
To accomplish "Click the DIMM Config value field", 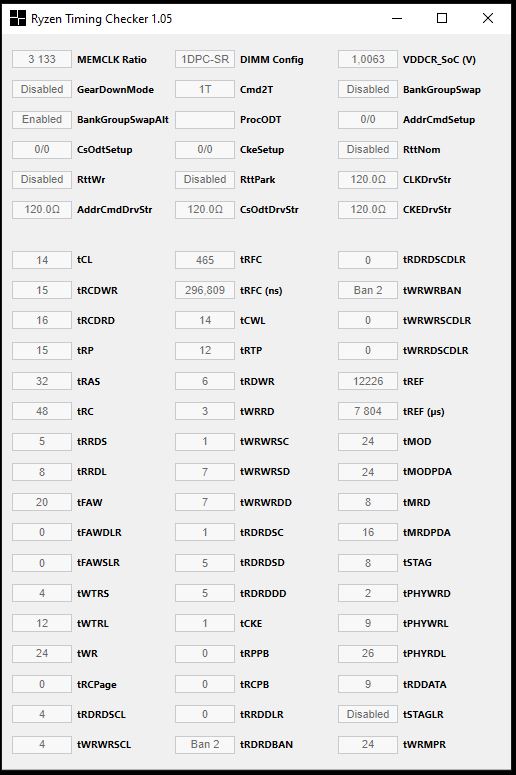I will 205,59.
